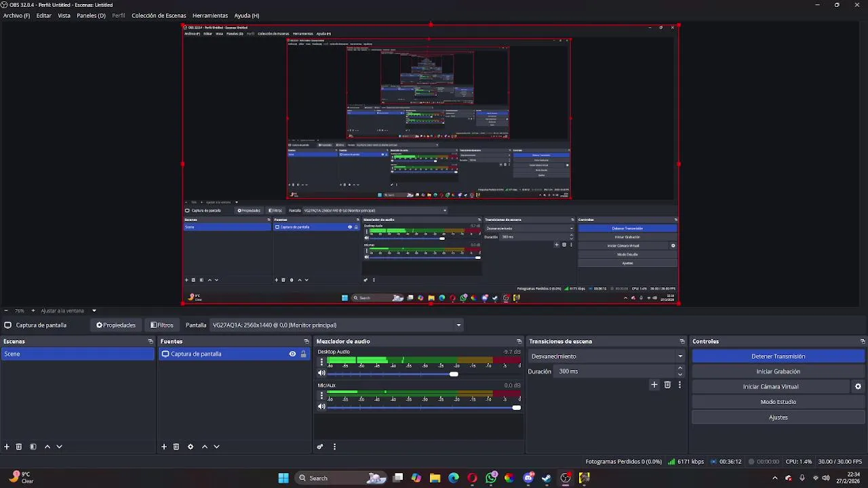
Task: Open Paneles menu
Action: click(x=91, y=16)
